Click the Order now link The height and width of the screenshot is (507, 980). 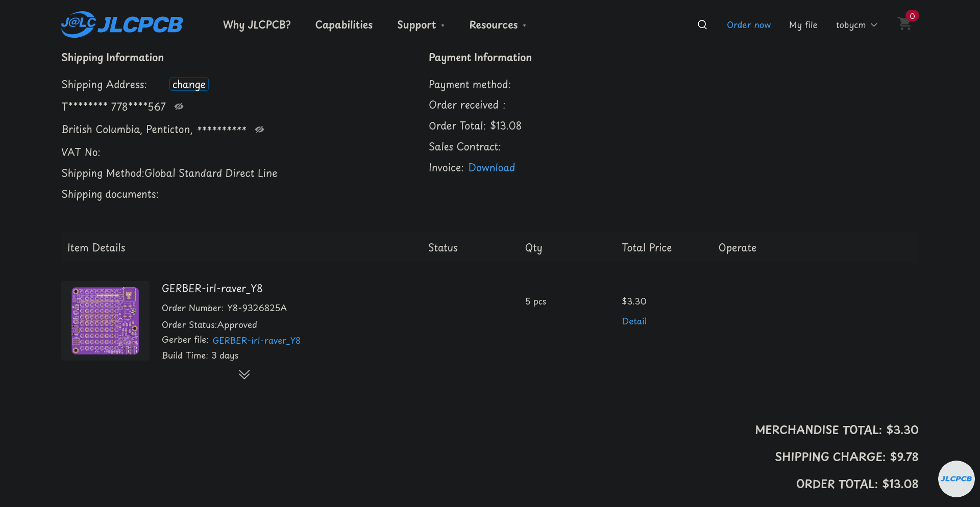[749, 25]
